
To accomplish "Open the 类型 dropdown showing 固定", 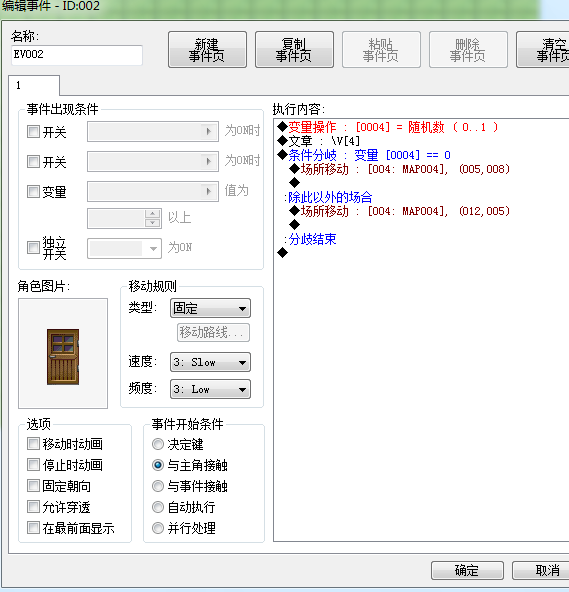I will point(210,308).
